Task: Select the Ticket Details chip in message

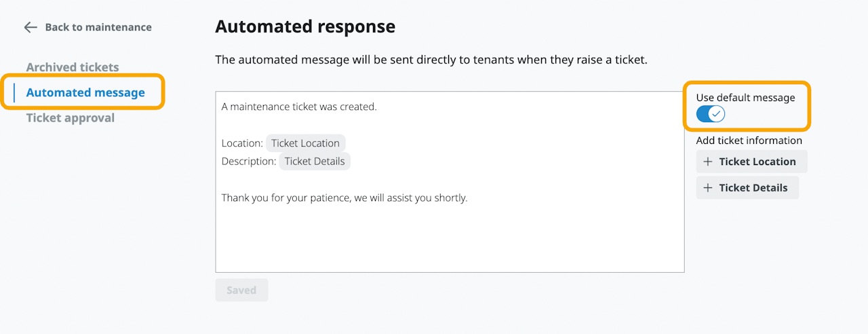Action: point(315,162)
